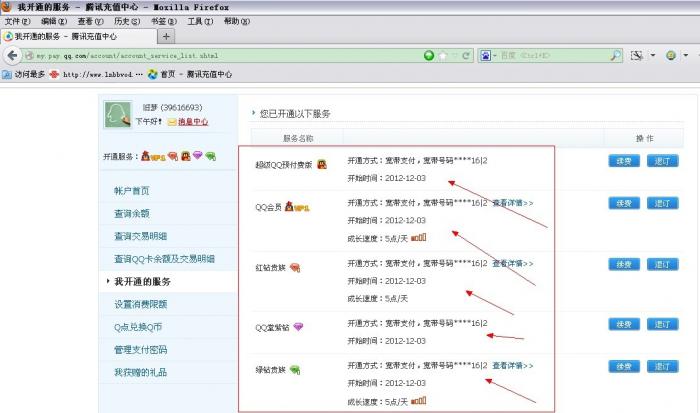Click the screenshot tool icon in toolbar
The image size is (700, 413).
point(636,55)
